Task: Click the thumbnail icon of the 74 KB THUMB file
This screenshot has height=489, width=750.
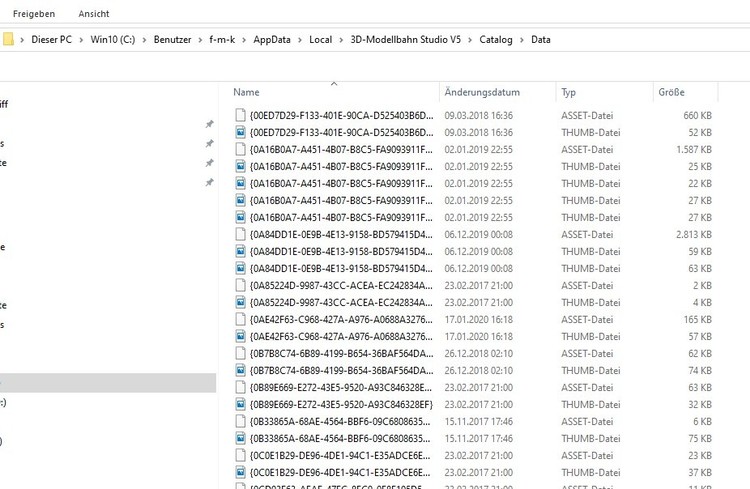Action: pos(240,369)
